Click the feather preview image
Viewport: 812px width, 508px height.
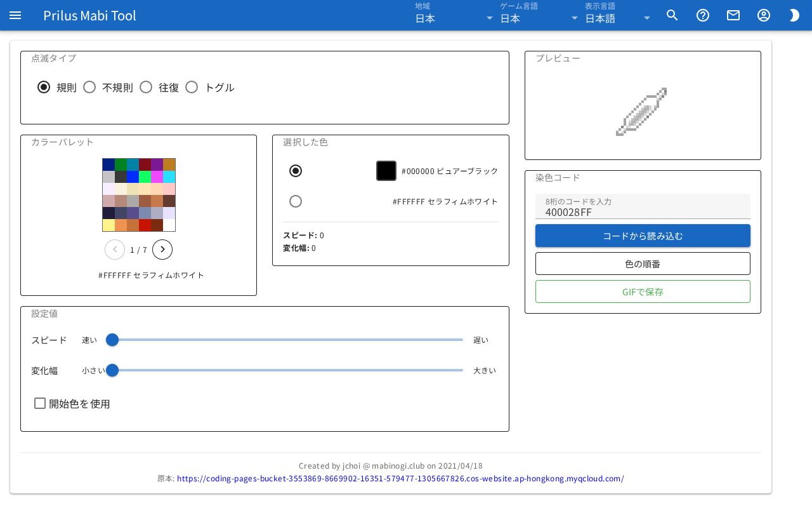641,112
